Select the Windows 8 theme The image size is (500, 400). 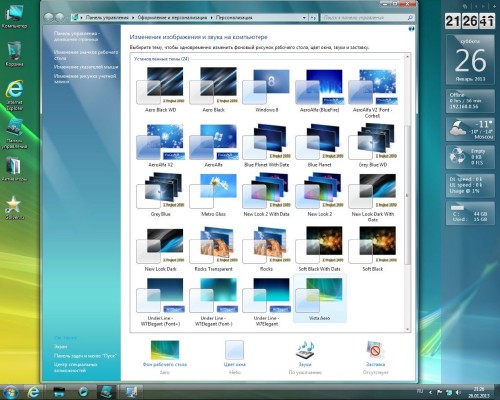pyautogui.click(x=266, y=91)
